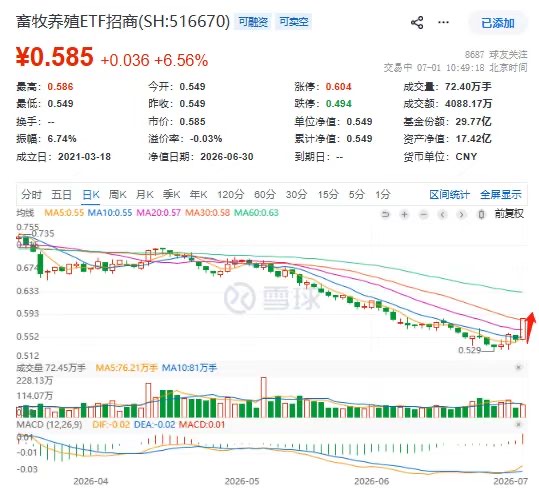Click 全屏显示 fullscreen link
The image size is (539, 495).
pos(500,195)
